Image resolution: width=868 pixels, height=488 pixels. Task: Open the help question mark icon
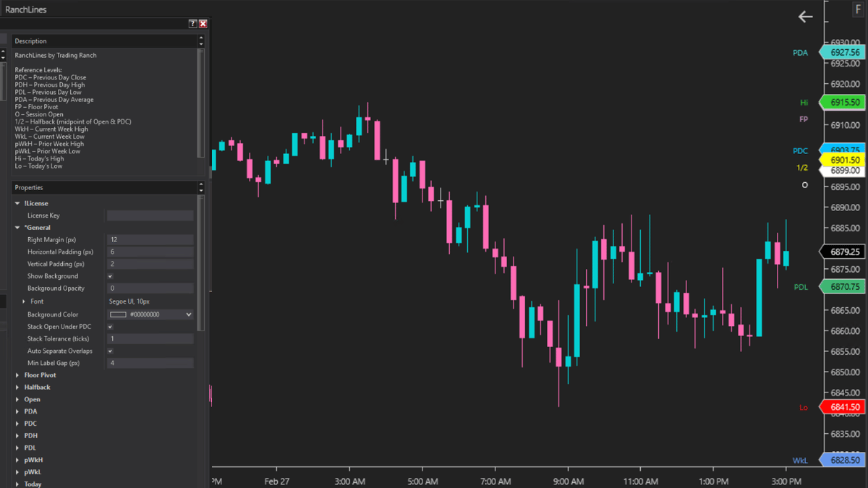193,24
